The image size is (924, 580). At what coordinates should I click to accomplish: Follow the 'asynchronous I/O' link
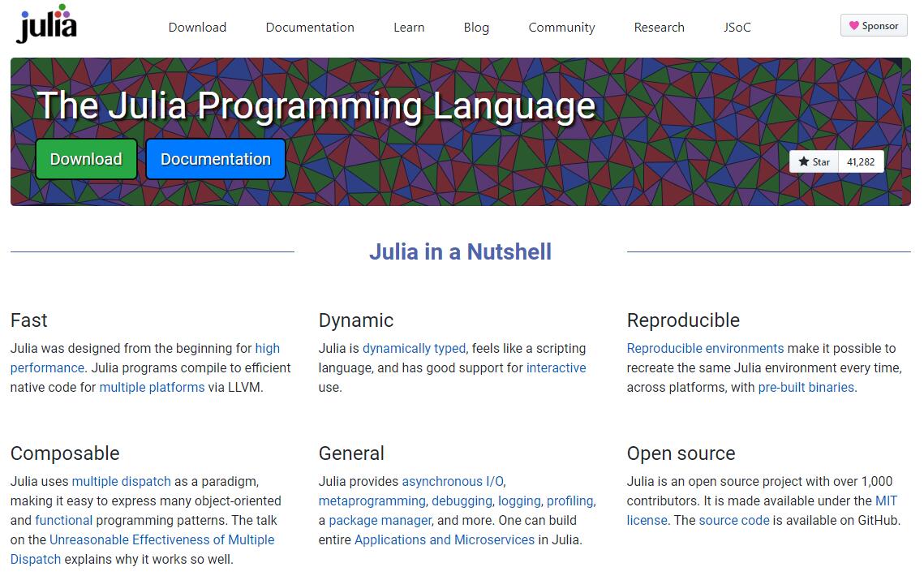point(453,482)
